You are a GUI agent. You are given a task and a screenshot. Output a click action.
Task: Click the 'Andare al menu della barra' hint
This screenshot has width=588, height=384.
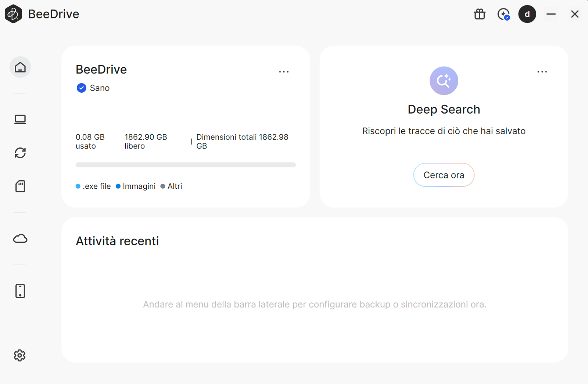315,304
